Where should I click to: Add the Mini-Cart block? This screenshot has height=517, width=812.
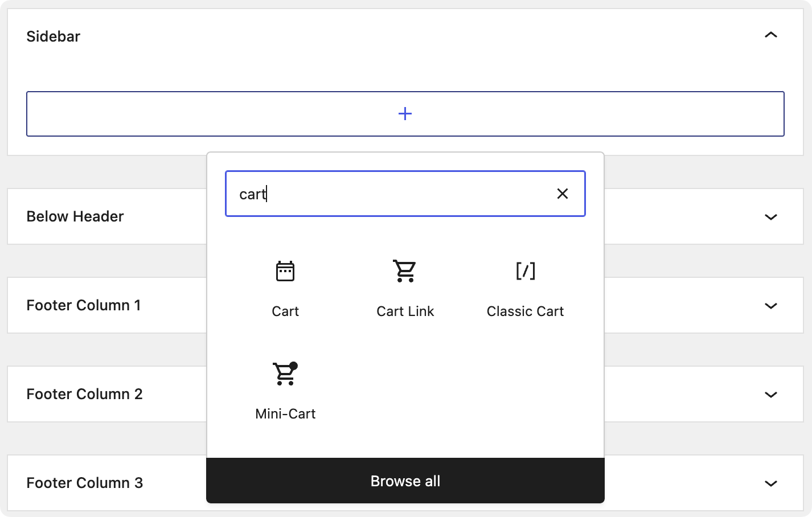(x=285, y=390)
